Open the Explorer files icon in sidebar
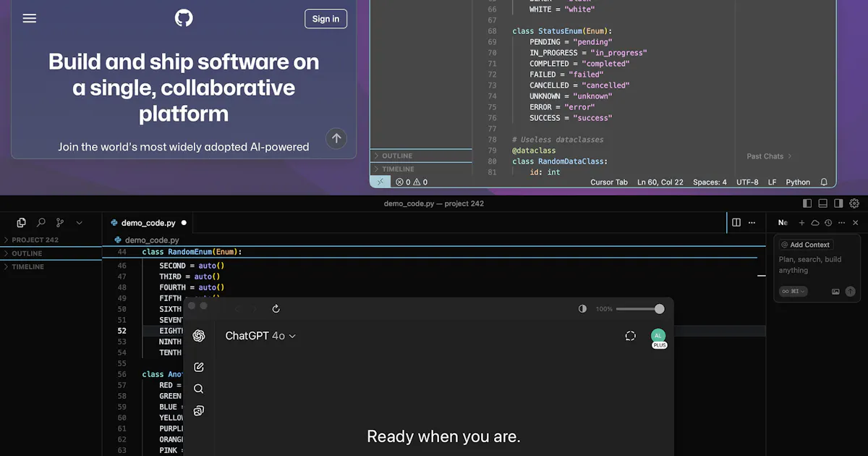The width and height of the screenshot is (868, 456). click(x=21, y=223)
